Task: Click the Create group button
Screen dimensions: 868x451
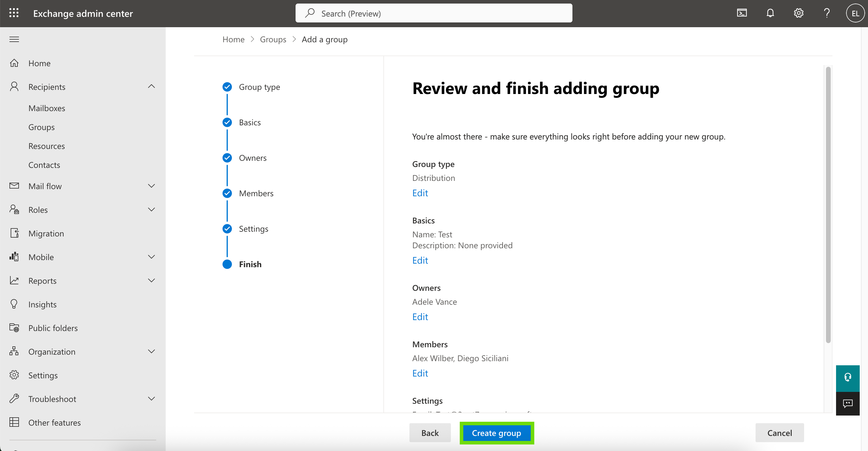Action: (496, 433)
